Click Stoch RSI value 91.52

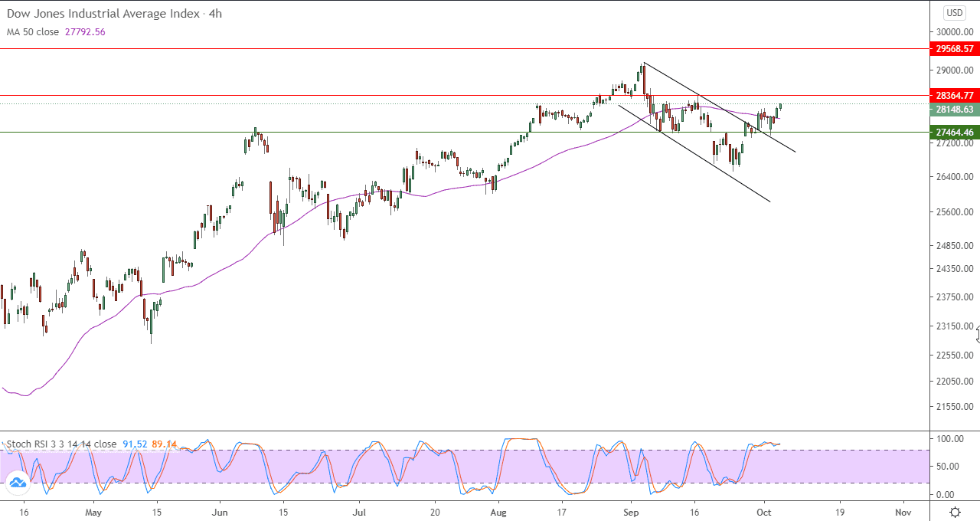[135, 444]
